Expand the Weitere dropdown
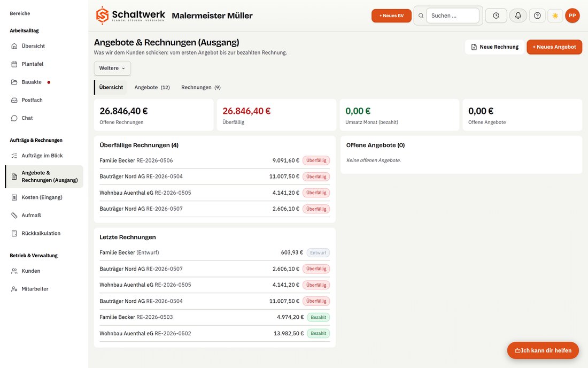The width and height of the screenshot is (588, 368). pyautogui.click(x=112, y=68)
